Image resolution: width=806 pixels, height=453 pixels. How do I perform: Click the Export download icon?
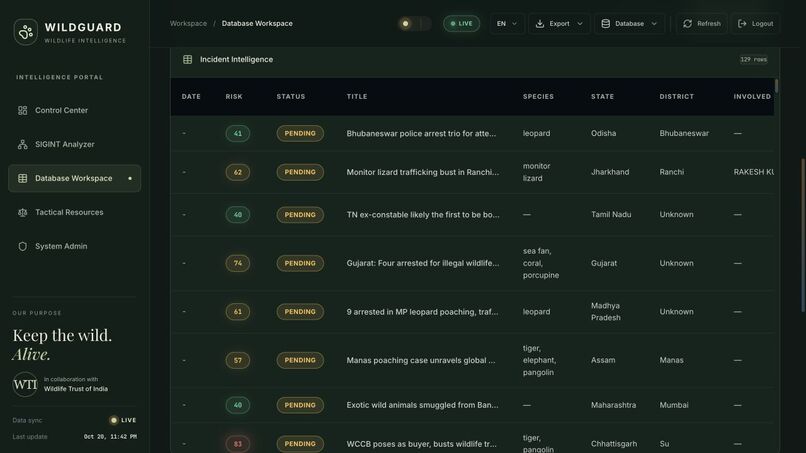(x=540, y=24)
